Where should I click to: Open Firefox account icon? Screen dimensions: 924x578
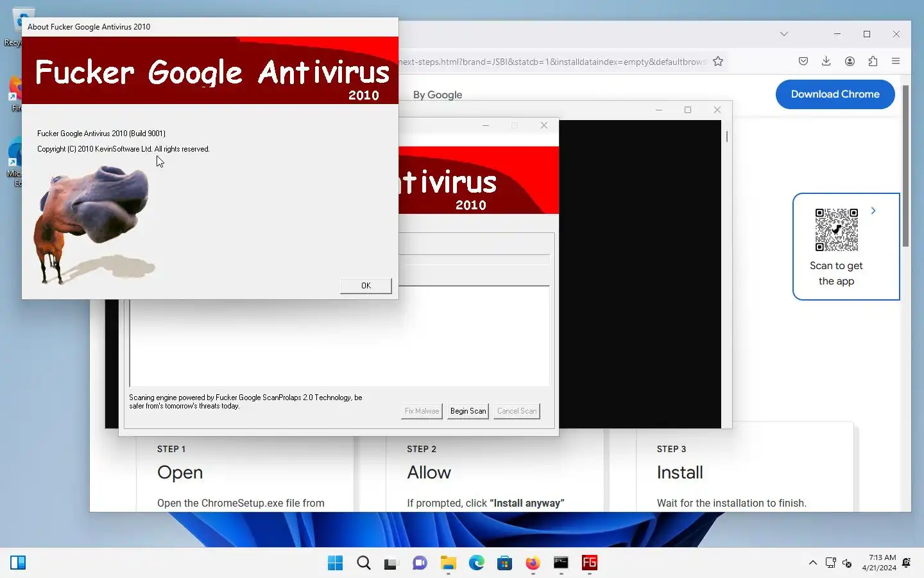click(x=850, y=62)
